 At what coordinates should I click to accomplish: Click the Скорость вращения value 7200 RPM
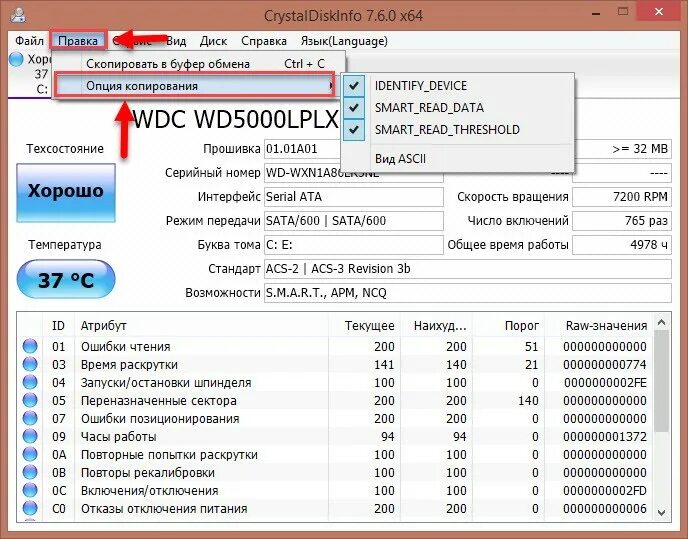[x=622, y=197]
